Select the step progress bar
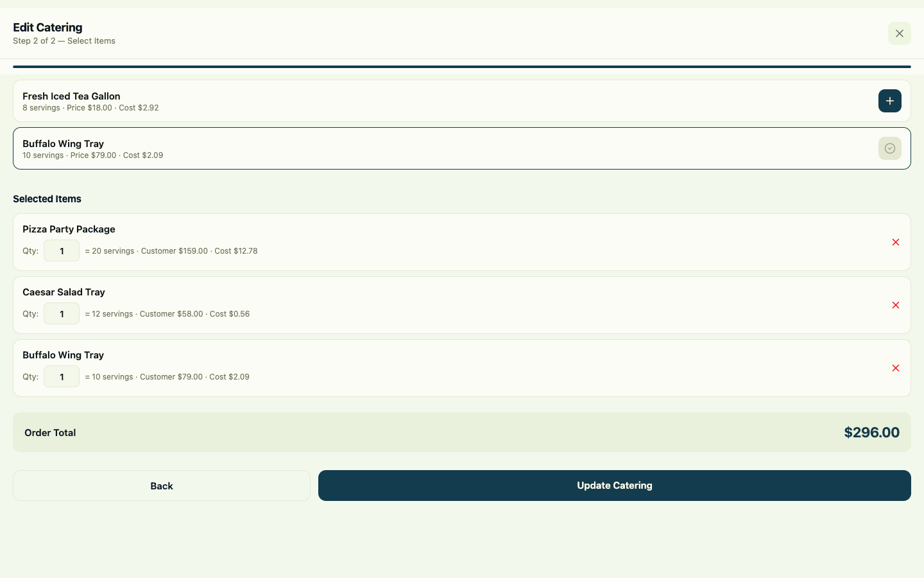The image size is (924, 578). (x=462, y=67)
